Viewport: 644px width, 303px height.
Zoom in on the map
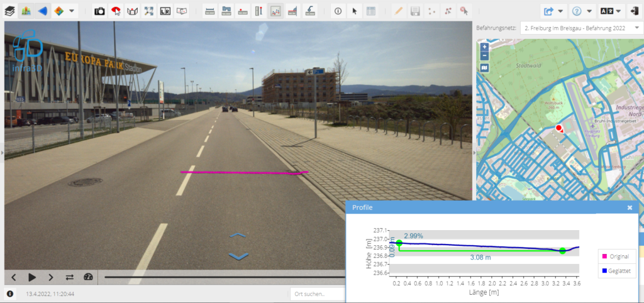(x=485, y=47)
